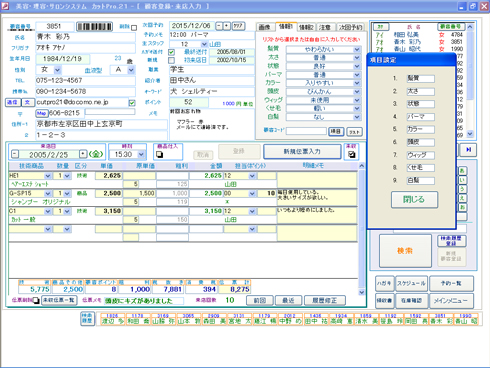This screenshot has height=368, width=490.
Task: Click the 在庫確認 button
Action: [411, 301]
